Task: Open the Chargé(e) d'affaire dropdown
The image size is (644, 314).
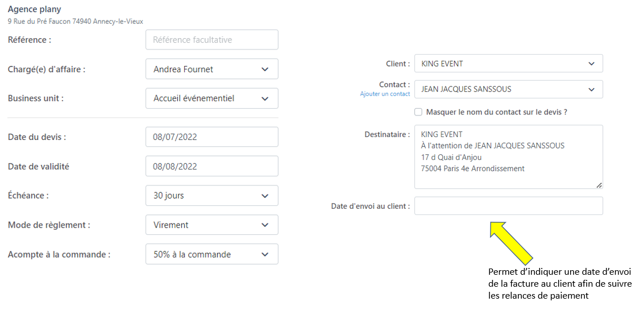Action: click(x=211, y=69)
